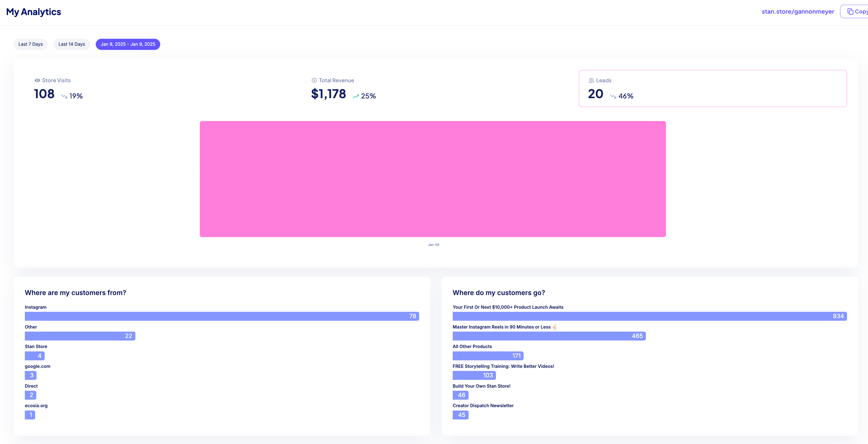
Task: Click the Instagram traffic source bar
Action: [221, 316]
